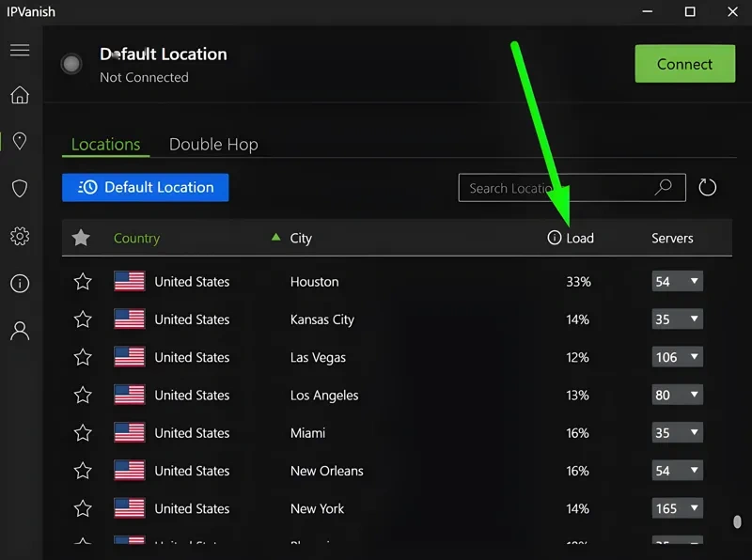Switch to the Double Hop tab

[213, 145]
